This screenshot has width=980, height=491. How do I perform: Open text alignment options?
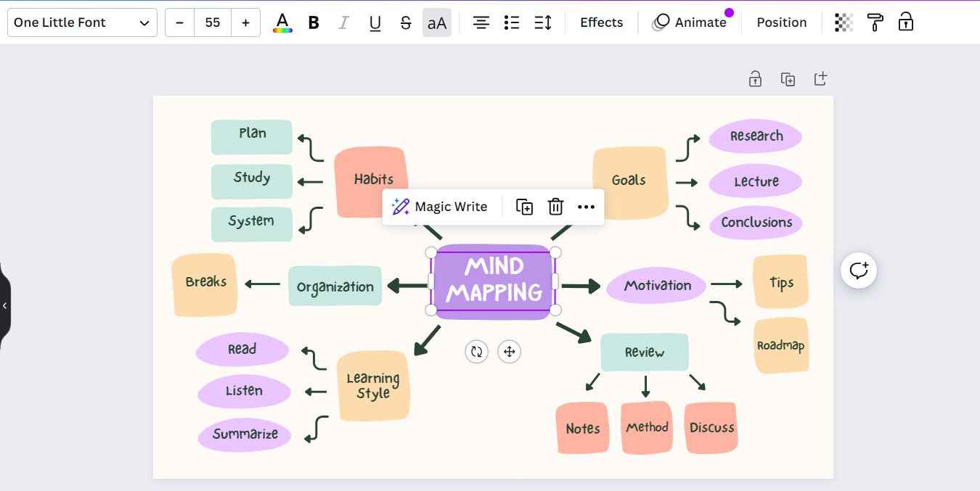[481, 22]
